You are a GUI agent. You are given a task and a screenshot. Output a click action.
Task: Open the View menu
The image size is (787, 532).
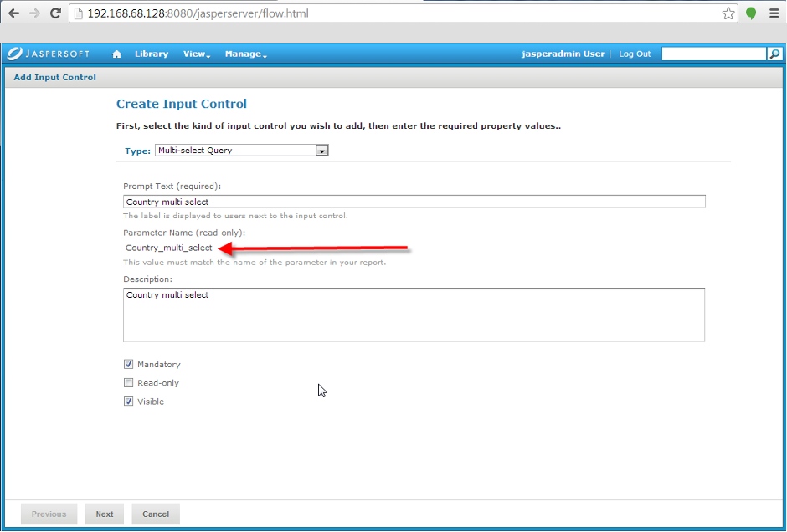(196, 54)
